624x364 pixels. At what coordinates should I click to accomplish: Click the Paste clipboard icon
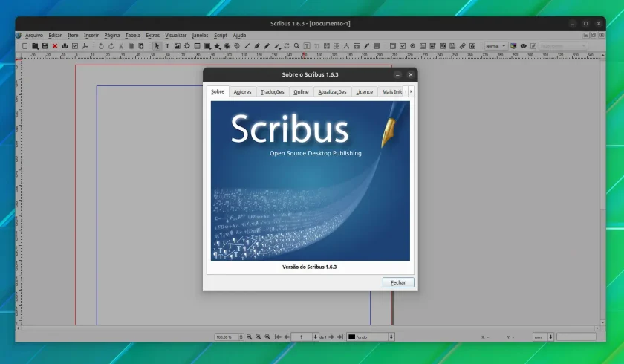(141, 46)
